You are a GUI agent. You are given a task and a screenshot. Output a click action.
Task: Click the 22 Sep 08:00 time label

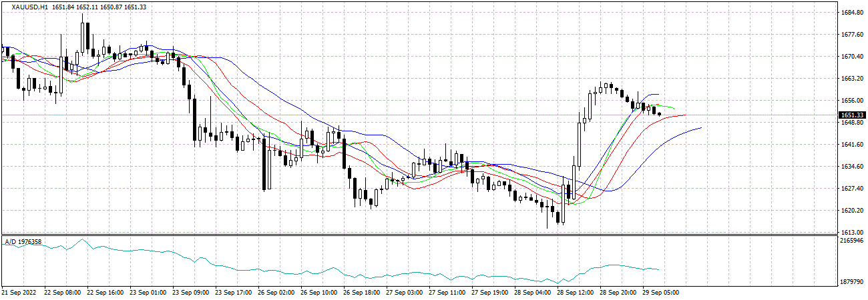click(61, 293)
